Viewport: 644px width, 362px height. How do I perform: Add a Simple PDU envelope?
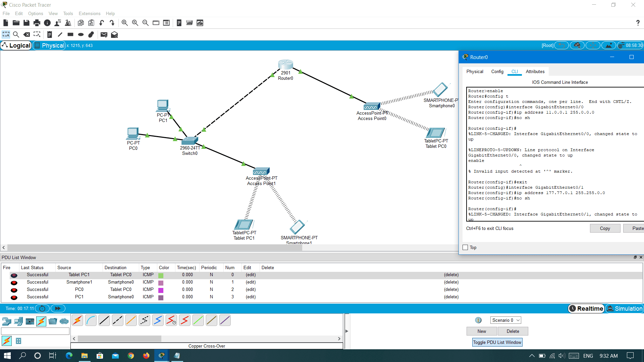[104, 35]
